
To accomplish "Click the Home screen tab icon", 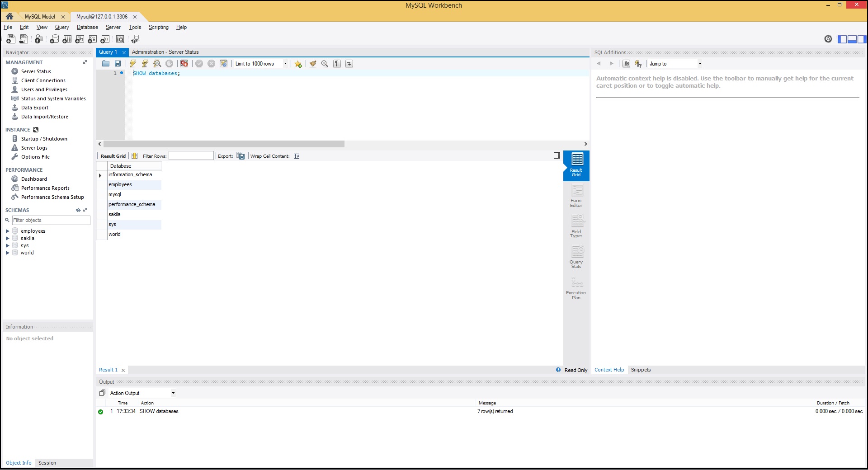I will point(9,16).
